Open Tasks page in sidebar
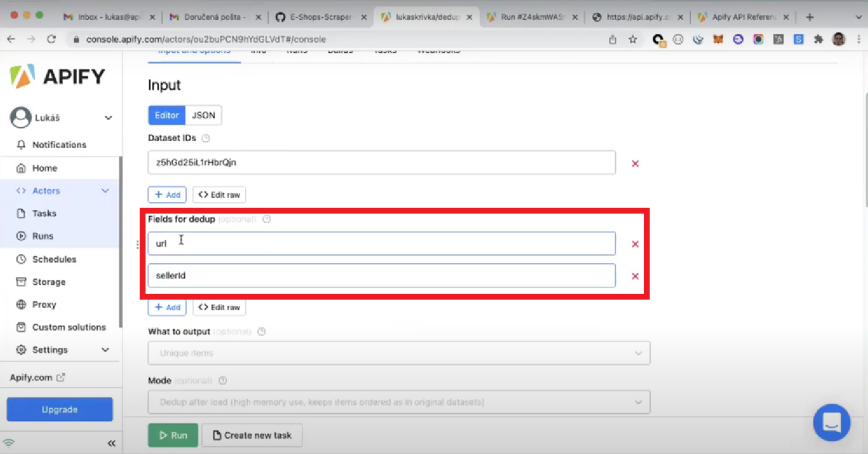The width and height of the screenshot is (868, 454). 44,213
